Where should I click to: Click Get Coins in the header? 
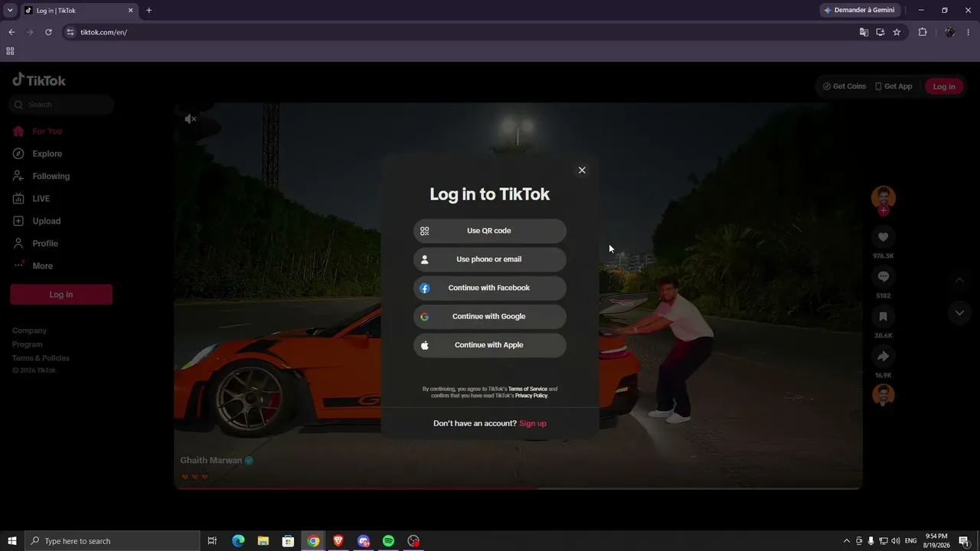pyautogui.click(x=844, y=86)
